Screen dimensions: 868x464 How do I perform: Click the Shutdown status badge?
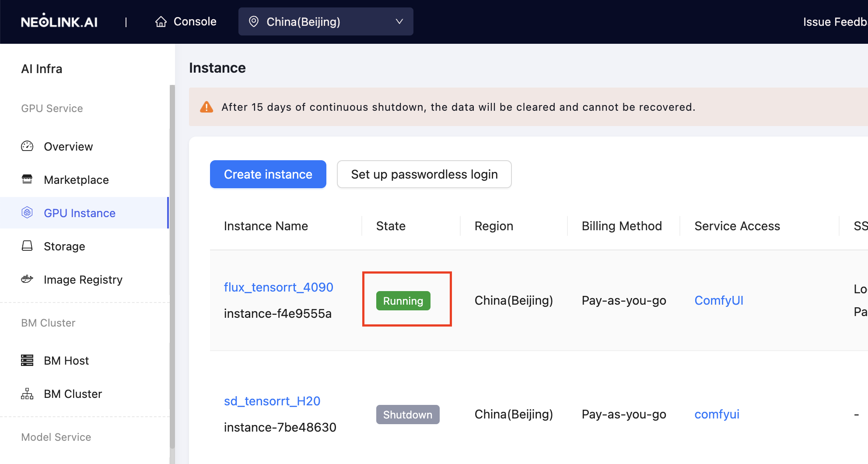(408, 415)
